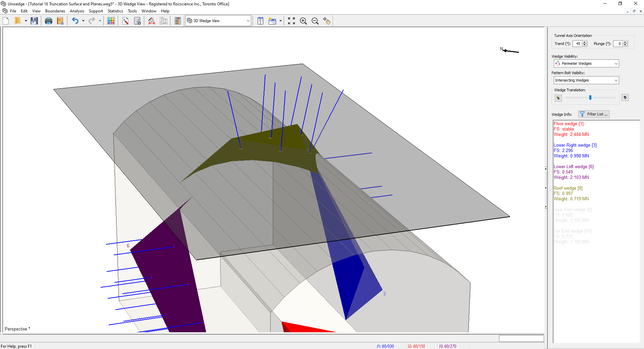Open the 3D Wedge View dropdown

pyautogui.click(x=218, y=21)
